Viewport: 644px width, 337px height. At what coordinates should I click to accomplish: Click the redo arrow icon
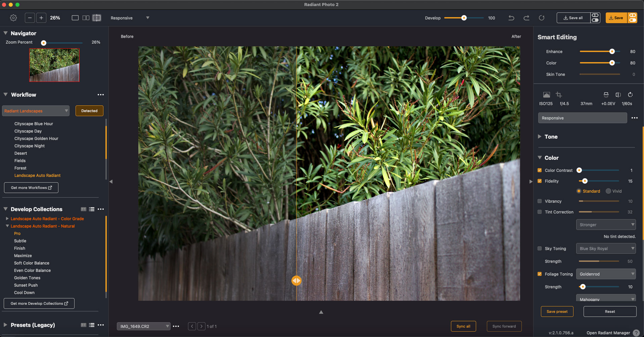(x=526, y=18)
